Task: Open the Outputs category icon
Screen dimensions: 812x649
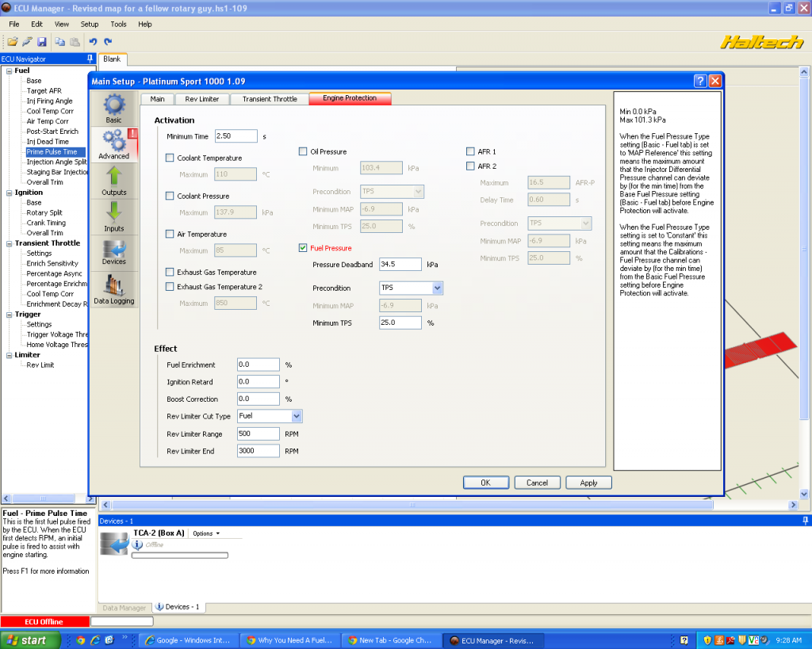Action: [114, 181]
